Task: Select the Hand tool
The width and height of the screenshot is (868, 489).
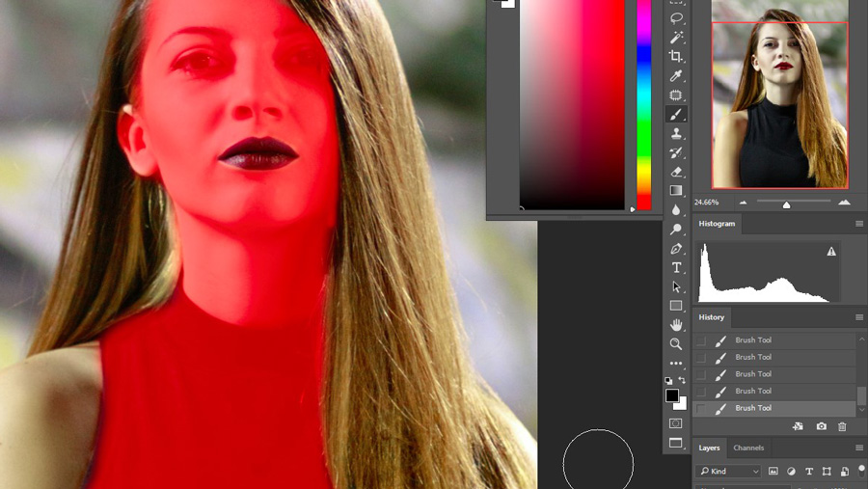Action: point(676,324)
